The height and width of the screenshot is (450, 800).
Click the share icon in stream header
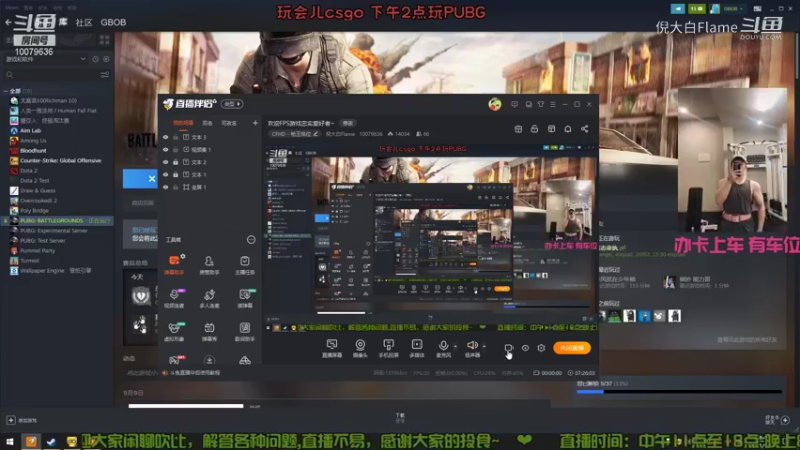click(x=585, y=129)
